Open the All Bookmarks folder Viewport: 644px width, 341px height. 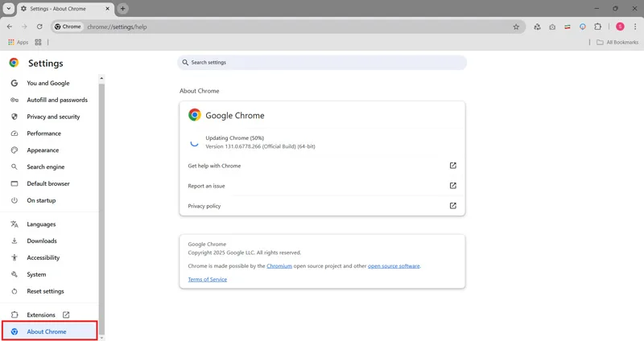[x=617, y=43]
